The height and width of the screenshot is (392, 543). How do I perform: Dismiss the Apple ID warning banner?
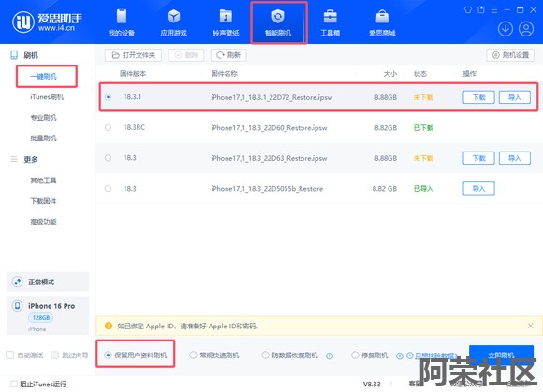[530, 326]
